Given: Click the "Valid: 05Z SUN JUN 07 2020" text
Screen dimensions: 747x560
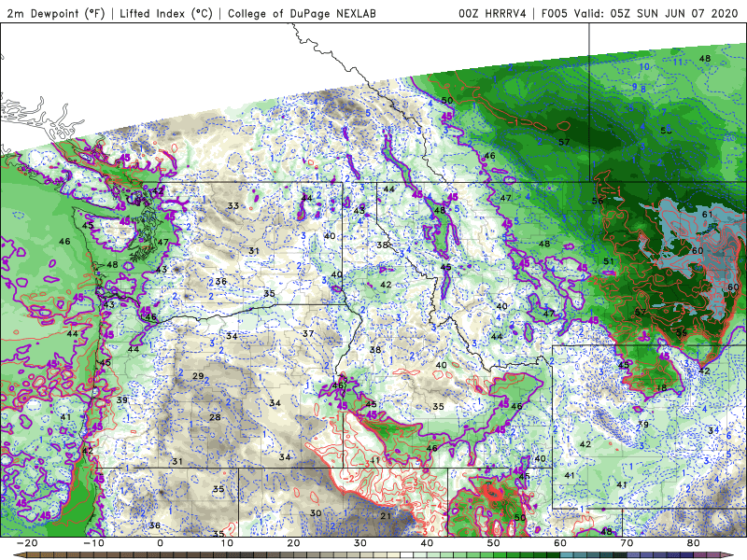Looking at the screenshot, I should coord(655,13).
